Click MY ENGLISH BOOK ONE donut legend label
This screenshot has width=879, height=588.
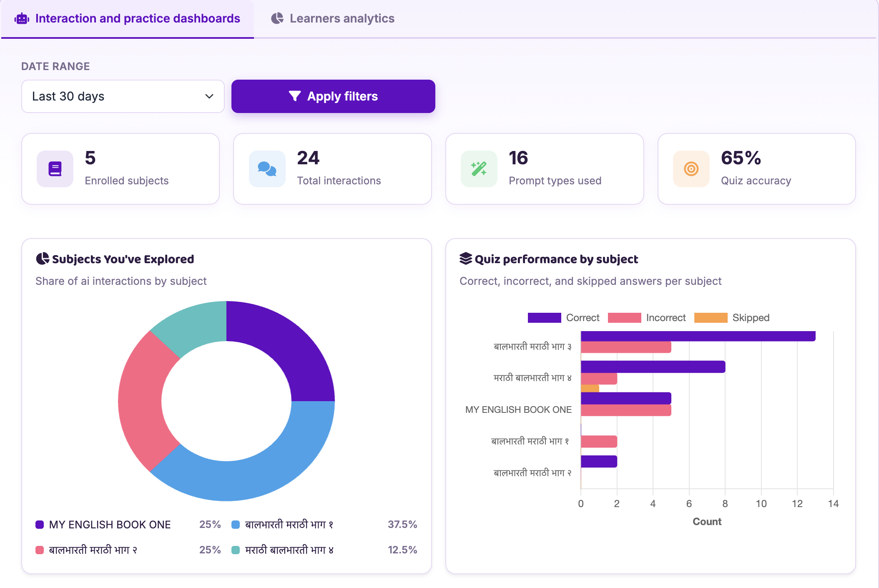tap(110, 525)
